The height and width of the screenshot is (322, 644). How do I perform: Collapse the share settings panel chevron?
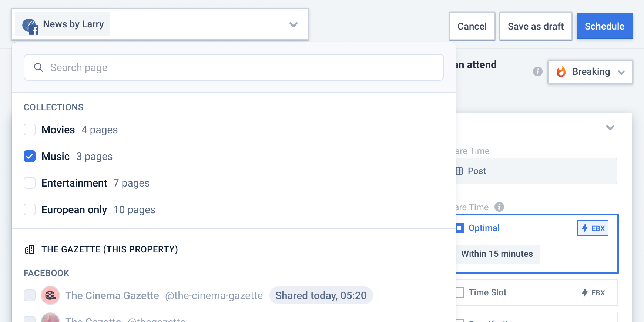(x=610, y=128)
